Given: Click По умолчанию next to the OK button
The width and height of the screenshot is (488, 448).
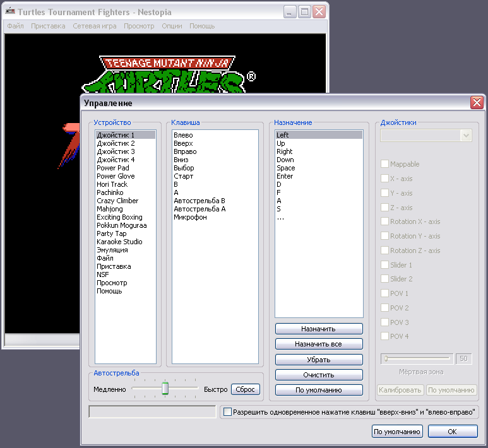Looking at the screenshot, I should (397, 432).
